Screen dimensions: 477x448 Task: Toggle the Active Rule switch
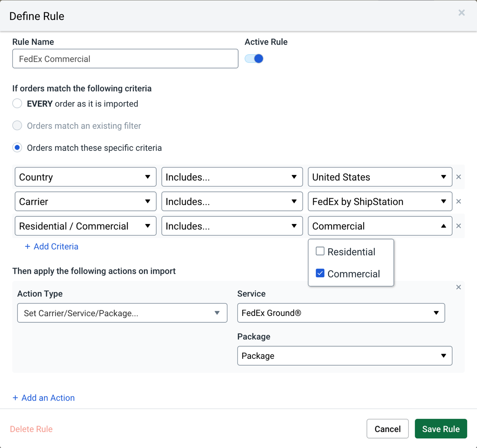click(254, 59)
